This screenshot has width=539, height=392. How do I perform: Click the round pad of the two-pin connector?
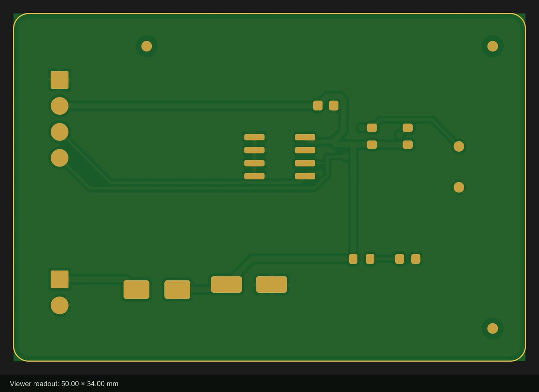click(60, 305)
